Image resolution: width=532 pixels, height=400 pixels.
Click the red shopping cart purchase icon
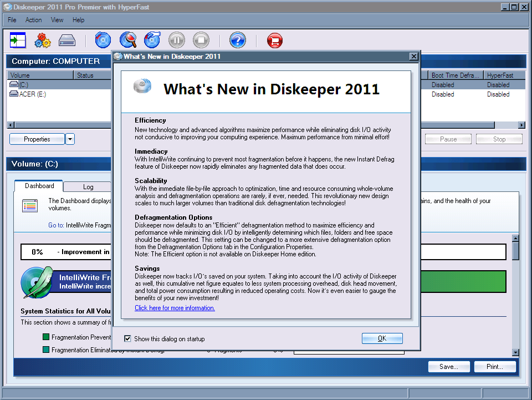[x=274, y=40]
